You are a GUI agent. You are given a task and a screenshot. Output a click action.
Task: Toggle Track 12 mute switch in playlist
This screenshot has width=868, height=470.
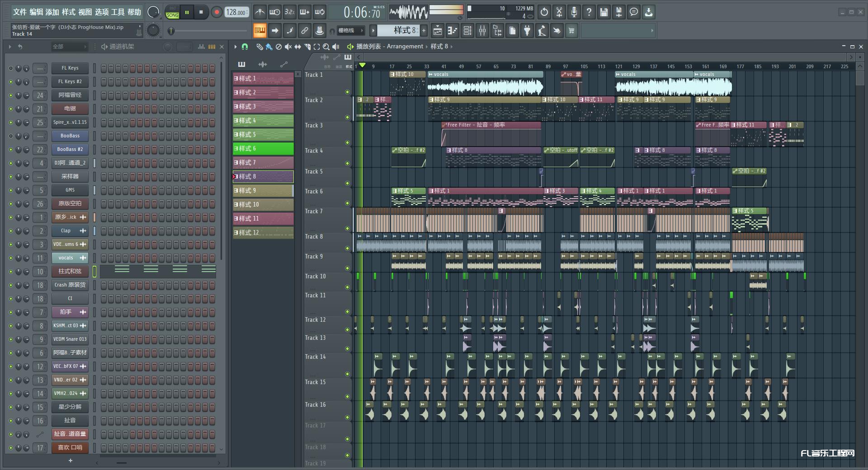(x=347, y=330)
